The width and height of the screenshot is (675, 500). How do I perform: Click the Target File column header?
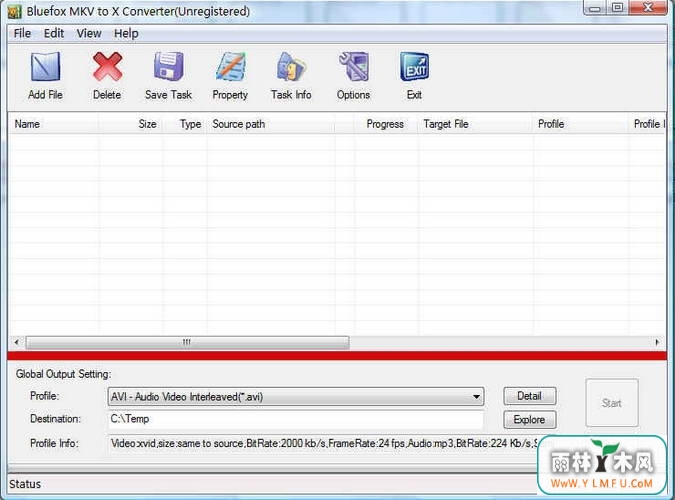pyautogui.click(x=475, y=124)
